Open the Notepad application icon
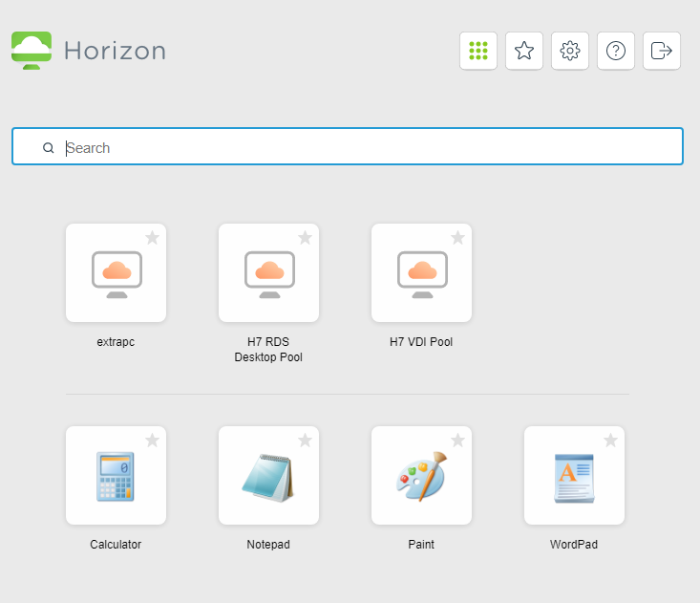The image size is (700, 603). 268,476
